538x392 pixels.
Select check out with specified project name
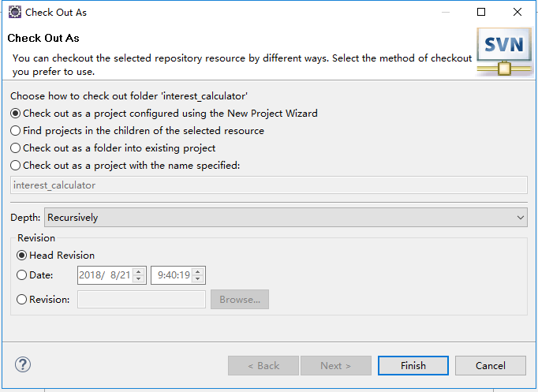pos(16,166)
